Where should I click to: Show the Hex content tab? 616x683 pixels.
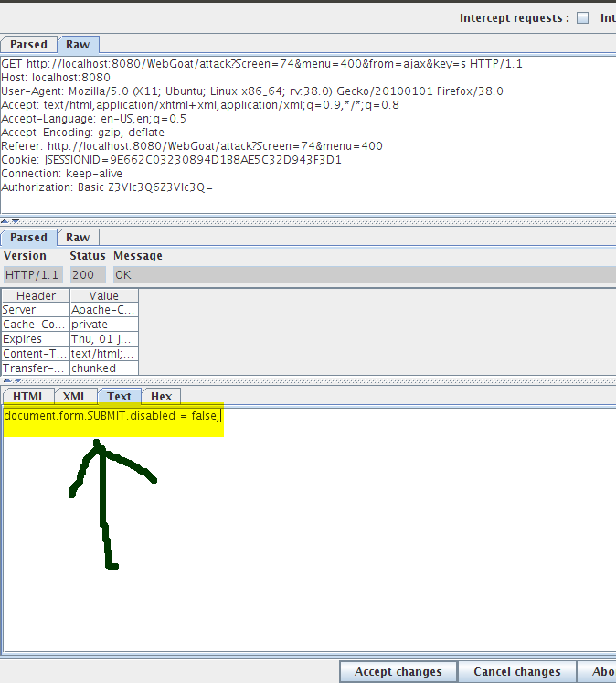(161, 396)
